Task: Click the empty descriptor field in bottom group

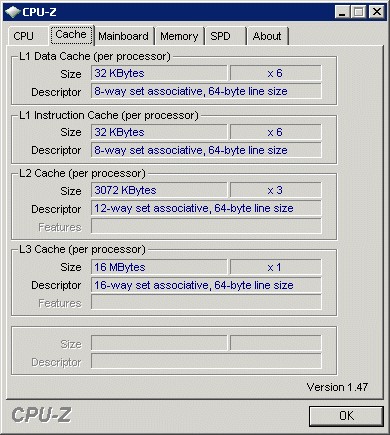Action: pos(206,361)
